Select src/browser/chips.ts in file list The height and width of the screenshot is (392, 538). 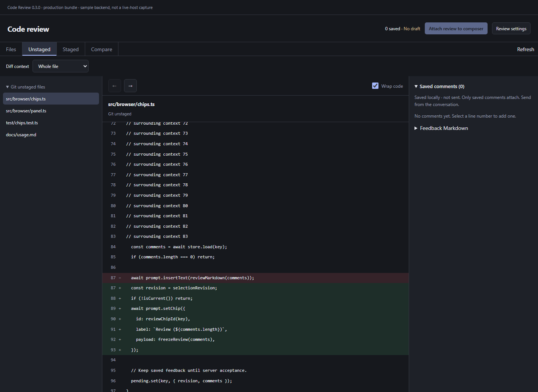coord(51,99)
